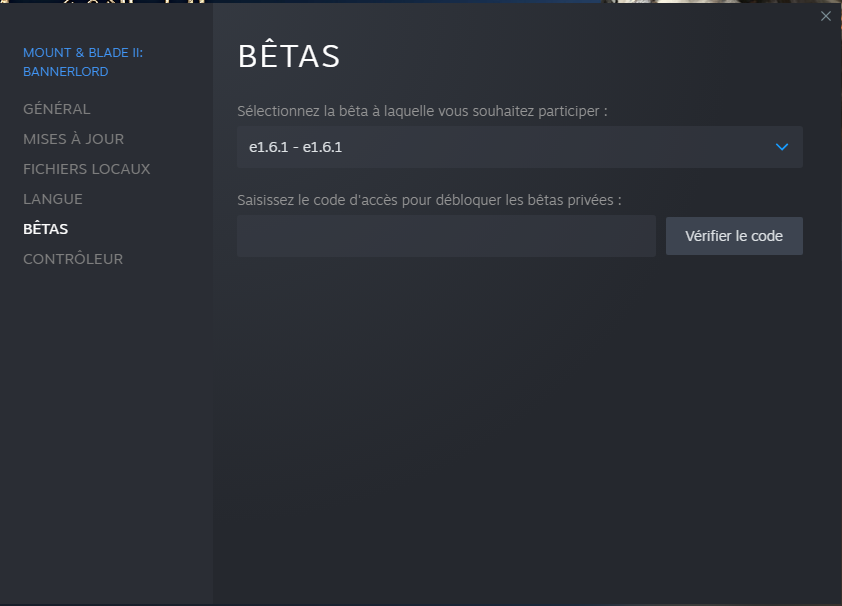Click the 'Sélectionnez la bêta' label text

pos(422,111)
